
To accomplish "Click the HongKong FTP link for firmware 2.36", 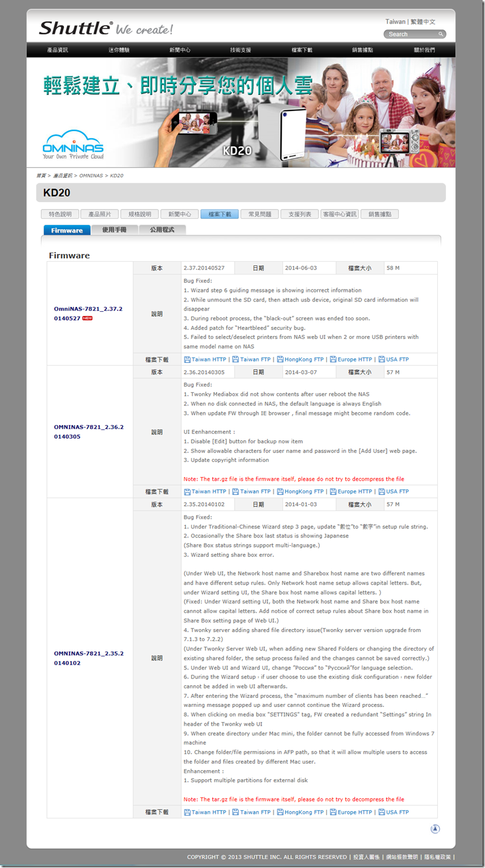I will pos(304,492).
